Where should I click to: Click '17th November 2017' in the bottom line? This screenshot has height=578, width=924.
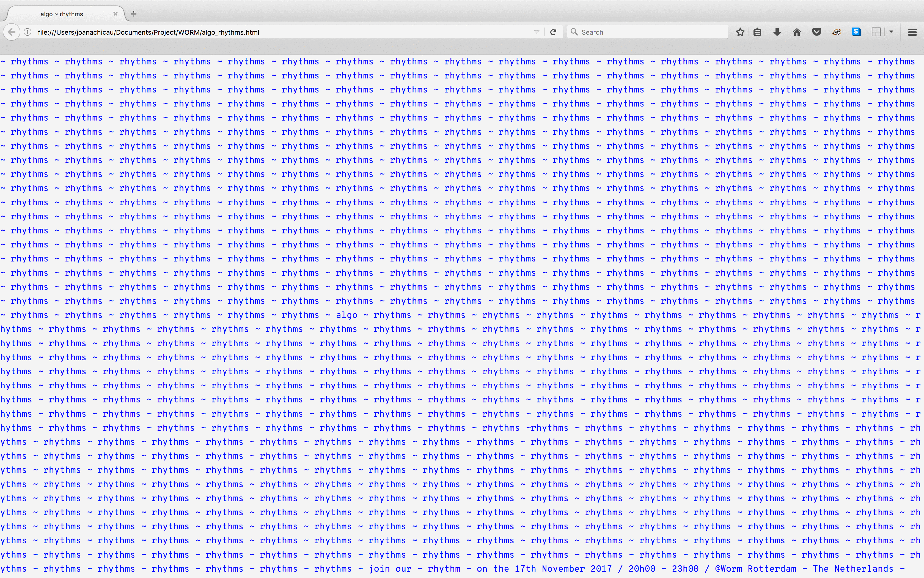[563, 569]
